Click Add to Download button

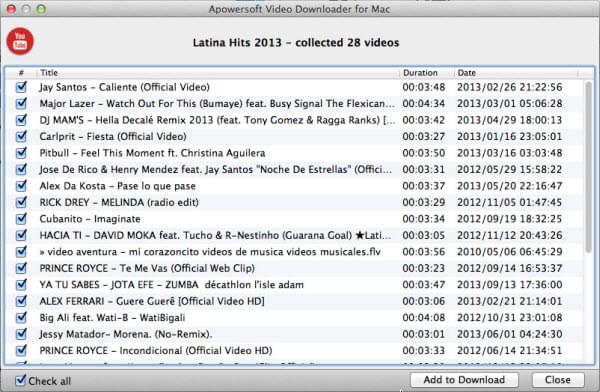[464, 380]
